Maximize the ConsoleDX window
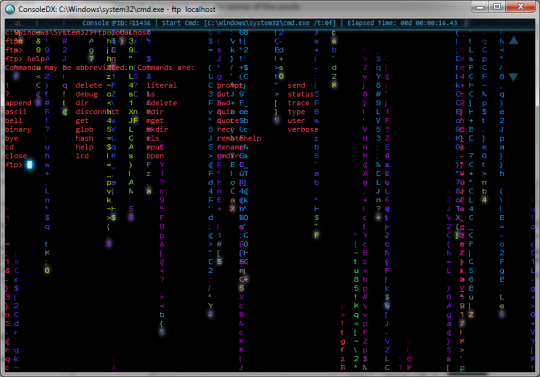Viewport: 540px width, 377px height. pyautogui.click(x=497, y=7)
